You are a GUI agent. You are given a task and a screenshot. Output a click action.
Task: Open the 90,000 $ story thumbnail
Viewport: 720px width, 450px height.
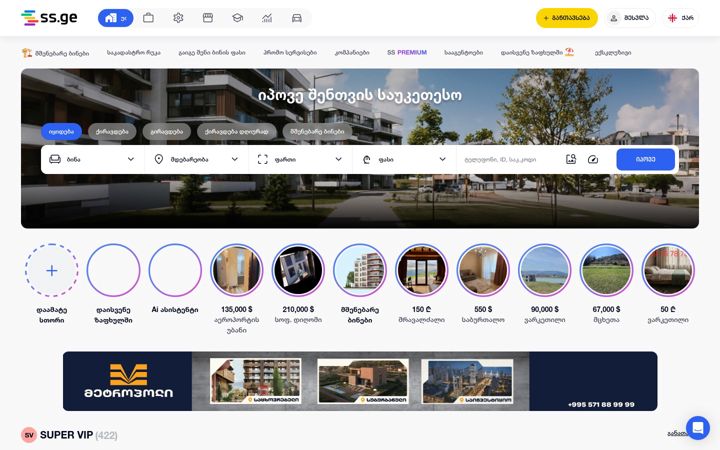click(545, 270)
